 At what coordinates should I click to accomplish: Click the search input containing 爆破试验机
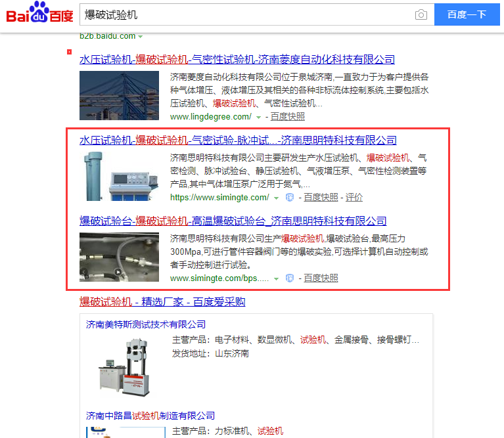[x=248, y=14]
